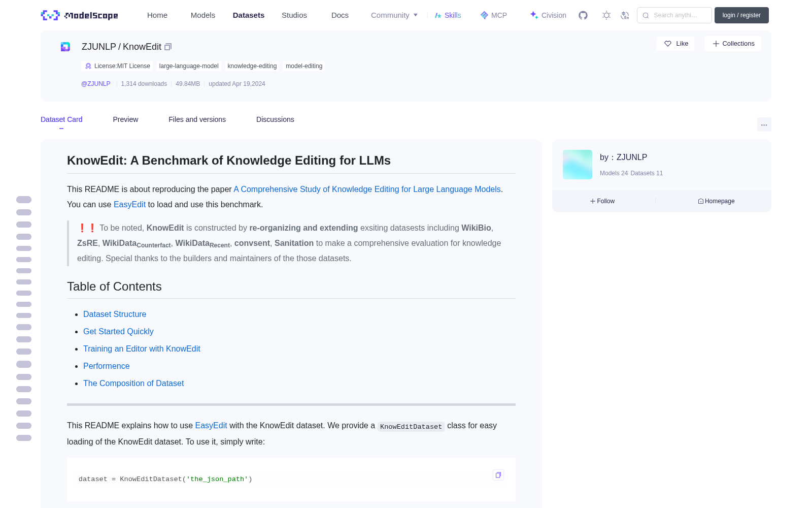Open the Models menu item

tap(203, 15)
